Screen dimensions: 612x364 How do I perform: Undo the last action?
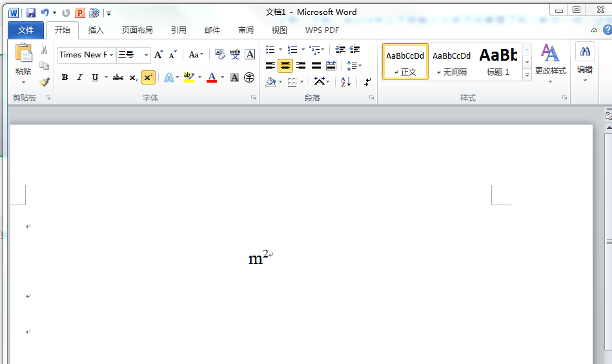[45, 13]
